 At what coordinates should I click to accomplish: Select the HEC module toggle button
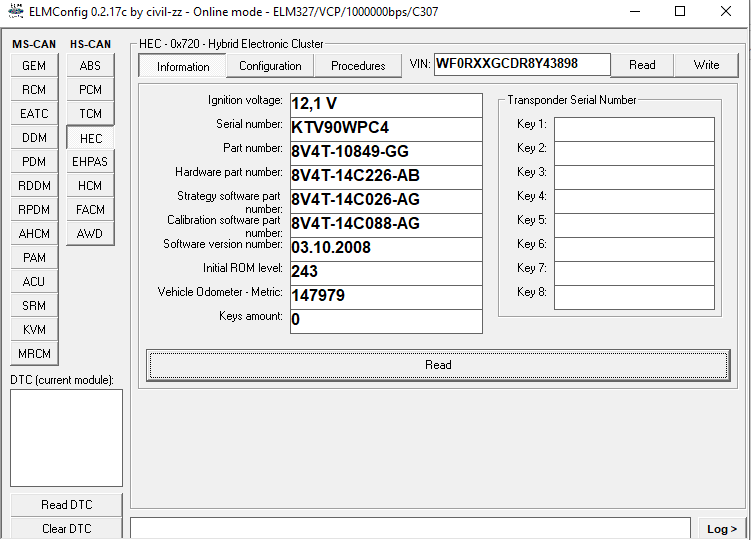tap(90, 138)
